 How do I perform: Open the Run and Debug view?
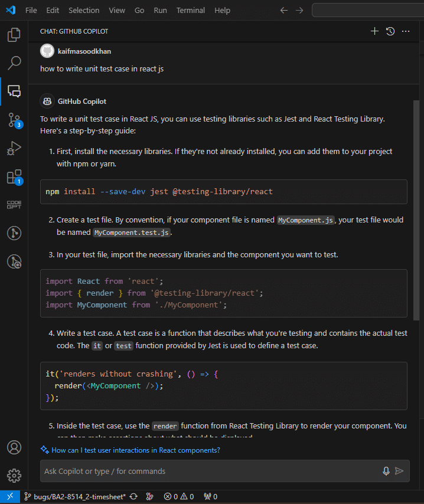coord(14,148)
